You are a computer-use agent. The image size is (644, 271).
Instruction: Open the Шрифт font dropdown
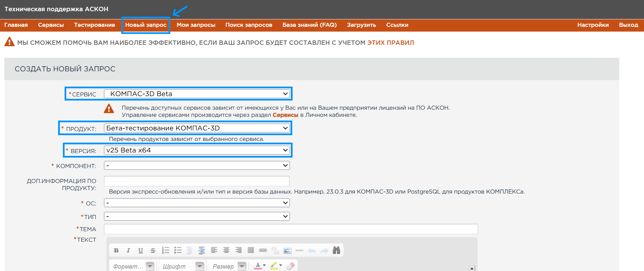[x=183, y=266]
